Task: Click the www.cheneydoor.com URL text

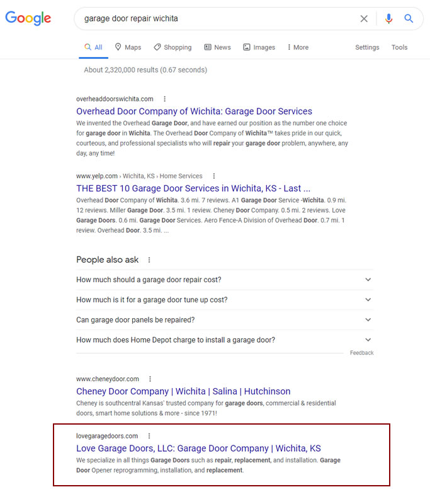Action: click(108, 379)
